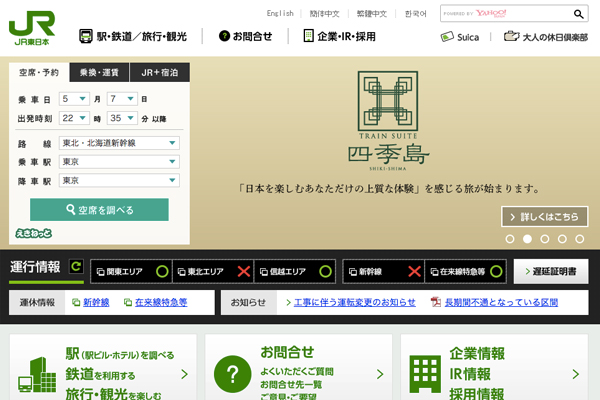Viewport: 600px width, 400px height.
Task: Open 長期間不通となっている区間 PDF link
Action: (501, 302)
